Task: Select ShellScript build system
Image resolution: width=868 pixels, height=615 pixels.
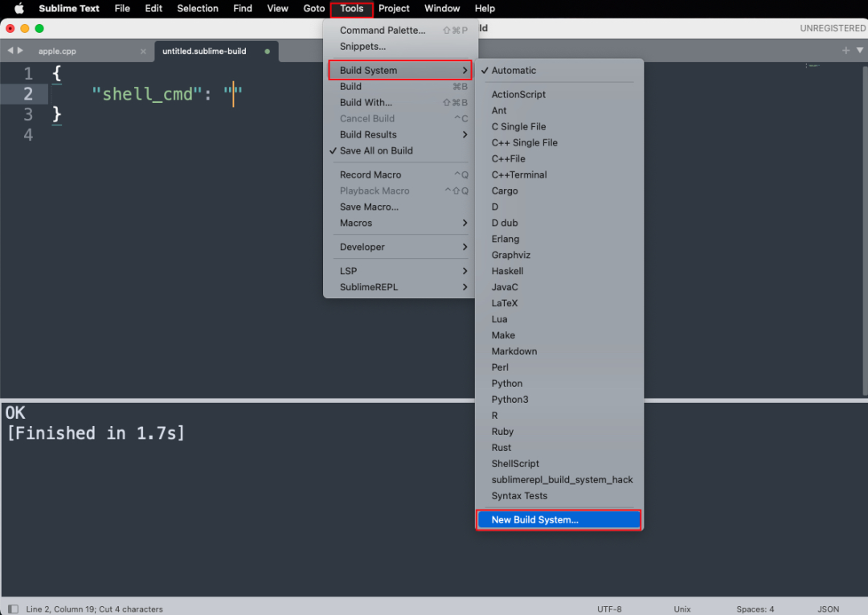Action: coord(559,463)
